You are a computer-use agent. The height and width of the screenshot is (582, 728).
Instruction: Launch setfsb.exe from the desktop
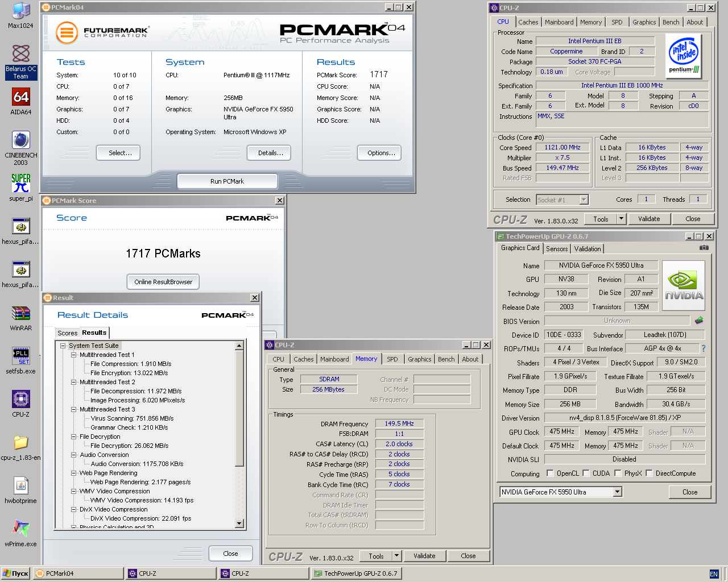[21, 361]
